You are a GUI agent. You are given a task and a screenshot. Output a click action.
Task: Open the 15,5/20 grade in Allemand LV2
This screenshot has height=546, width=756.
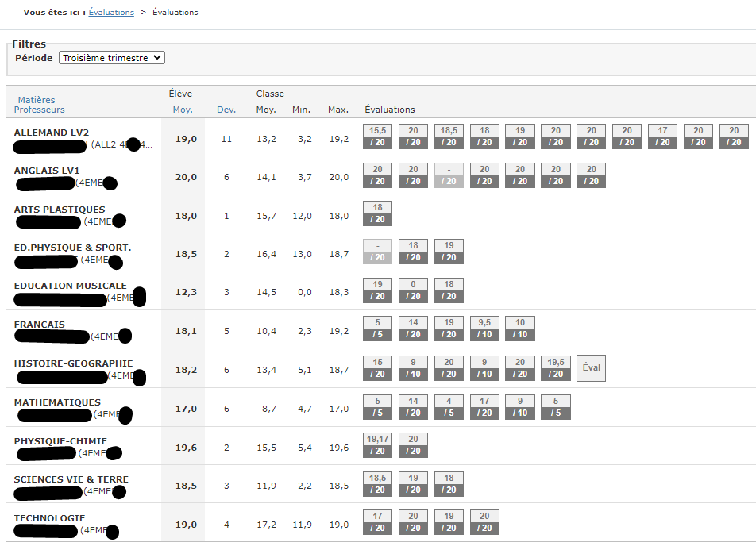pyautogui.click(x=377, y=136)
